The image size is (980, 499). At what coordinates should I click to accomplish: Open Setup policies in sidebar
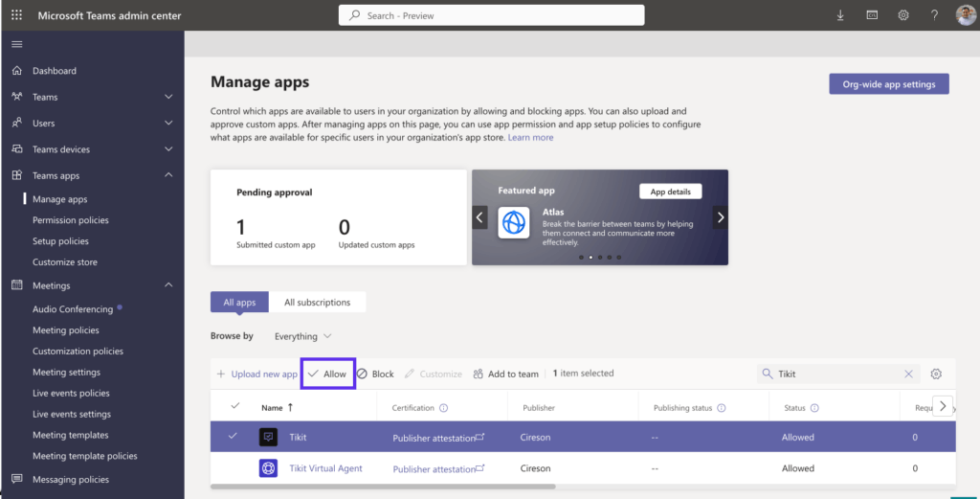[x=60, y=241]
